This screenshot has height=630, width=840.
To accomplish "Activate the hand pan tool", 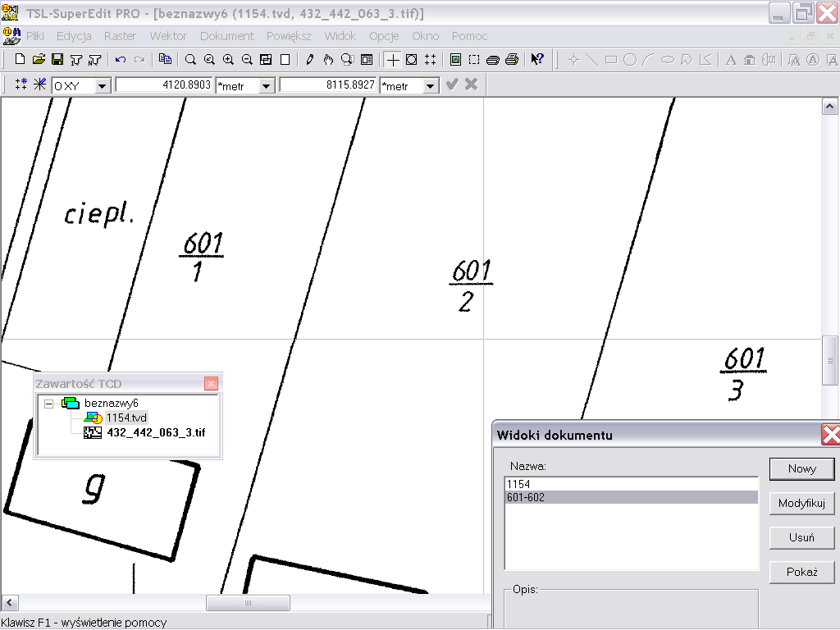I will click(x=328, y=59).
